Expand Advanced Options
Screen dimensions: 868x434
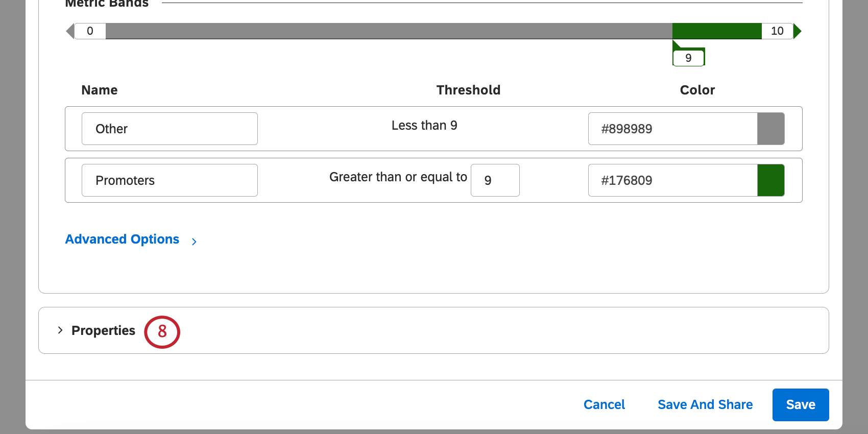click(122, 239)
